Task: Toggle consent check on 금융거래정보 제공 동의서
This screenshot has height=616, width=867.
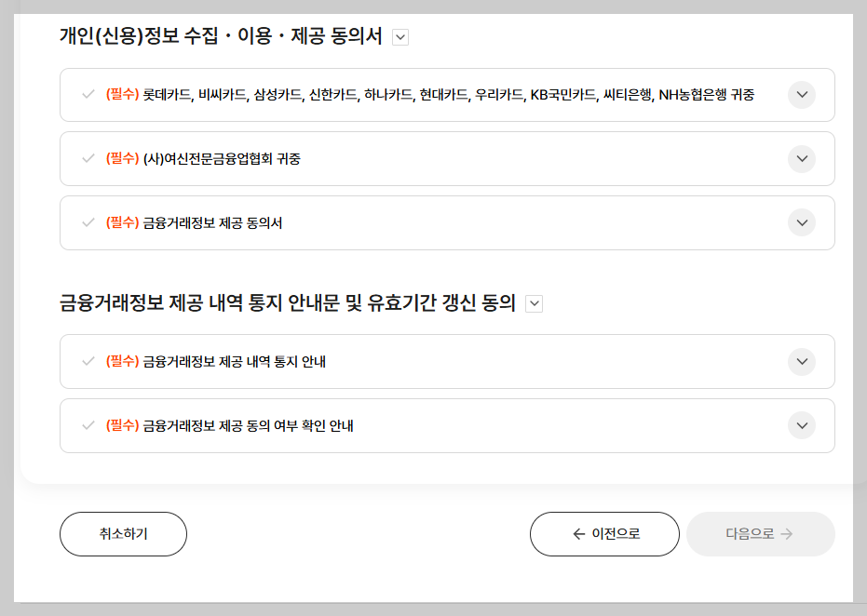Action: click(x=87, y=222)
